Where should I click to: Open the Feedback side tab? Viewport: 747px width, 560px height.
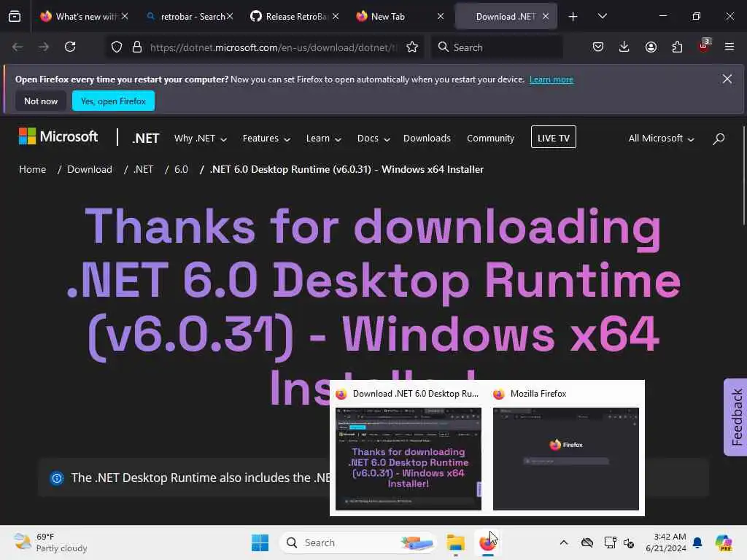[735, 417]
